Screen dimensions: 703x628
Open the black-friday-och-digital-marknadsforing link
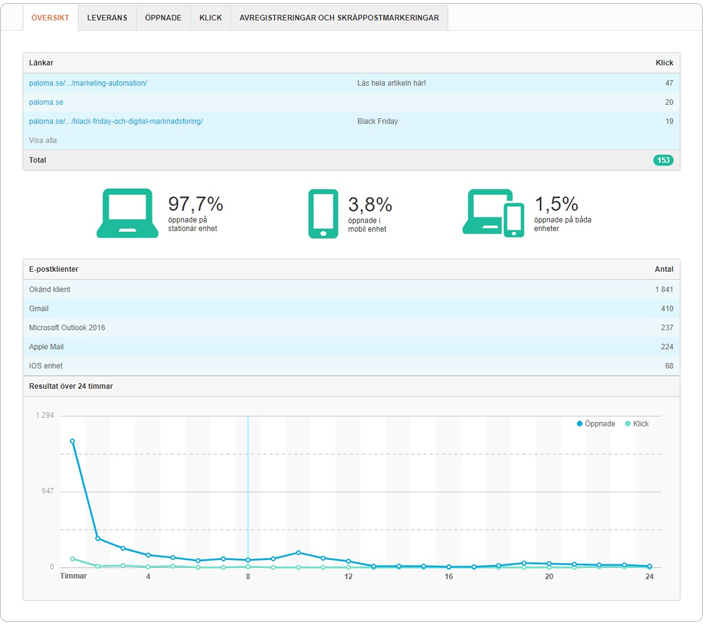(116, 121)
